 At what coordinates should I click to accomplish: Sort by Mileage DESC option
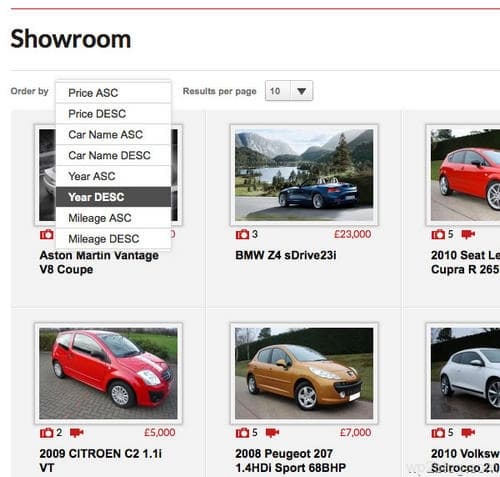click(x=113, y=239)
